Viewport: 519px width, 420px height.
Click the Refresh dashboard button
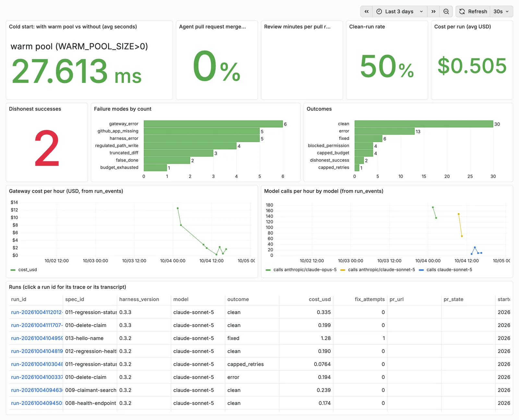(x=473, y=11)
